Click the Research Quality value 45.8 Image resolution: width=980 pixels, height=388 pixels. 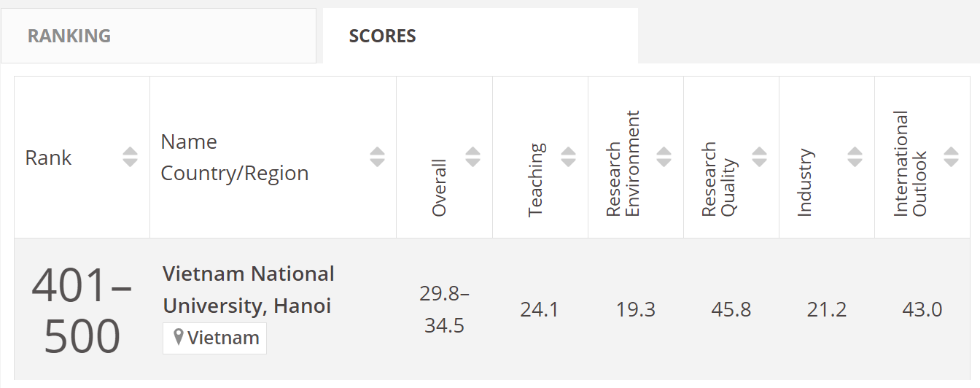click(x=731, y=309)
